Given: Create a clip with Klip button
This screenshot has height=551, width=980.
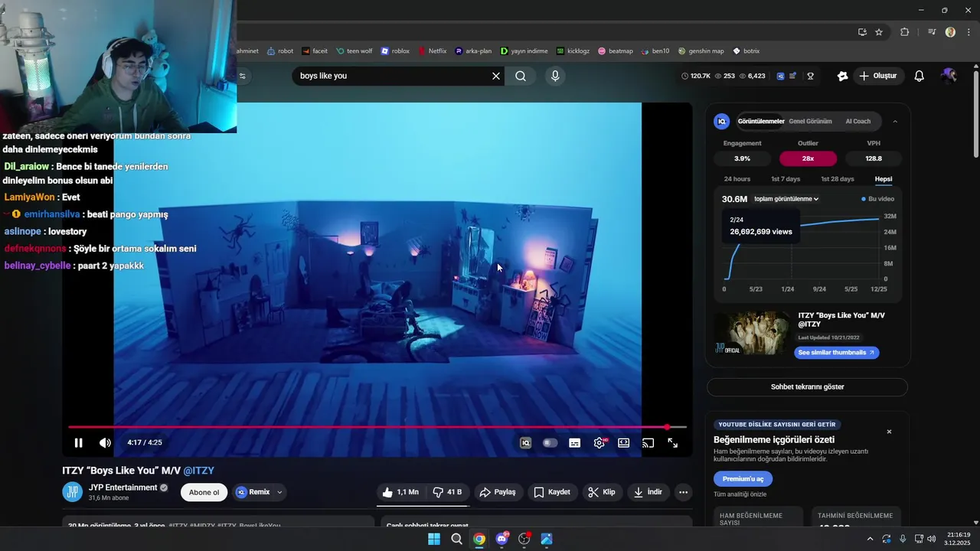Looking at the screenshot, I should [602, 492].
